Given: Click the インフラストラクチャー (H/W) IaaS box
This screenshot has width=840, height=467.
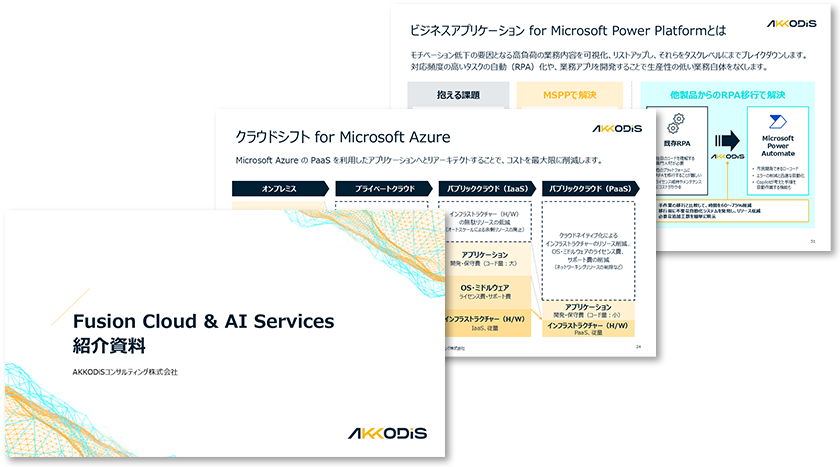Looking at the screenshot, I should point(487,323).
